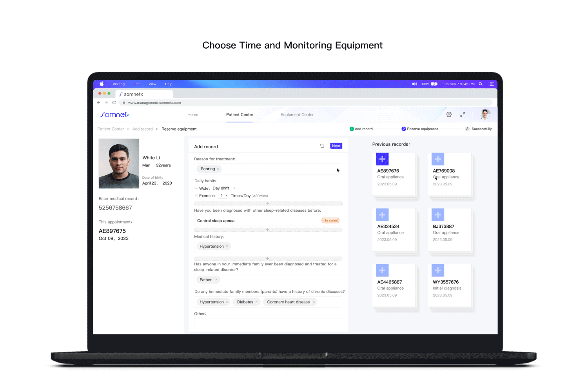Image resolution: width=588 pixels, height=392 pixels.
Task: Open the View menu
Action: tap(152, 84)
